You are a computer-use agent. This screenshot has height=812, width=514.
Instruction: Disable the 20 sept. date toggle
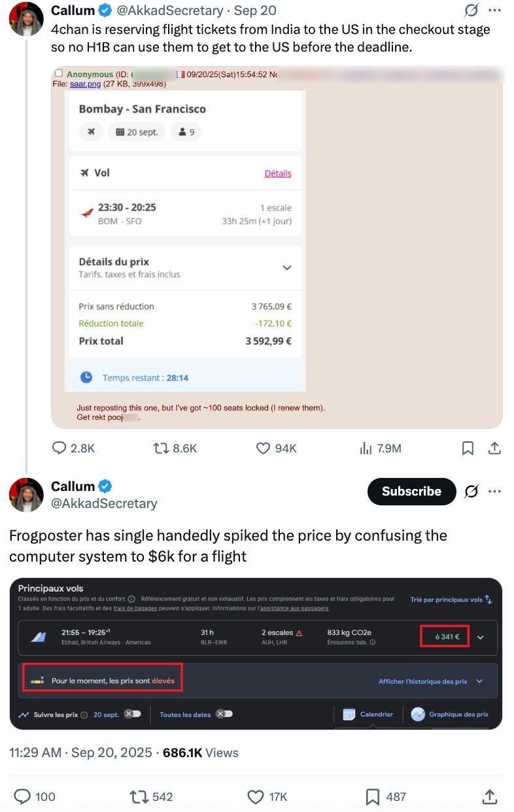click(131, 715)
